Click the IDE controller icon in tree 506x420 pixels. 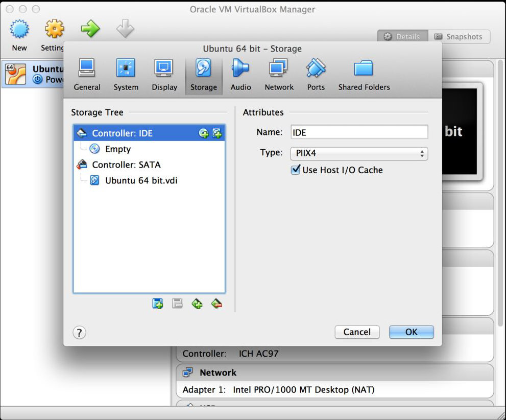[x=82, y=133]
